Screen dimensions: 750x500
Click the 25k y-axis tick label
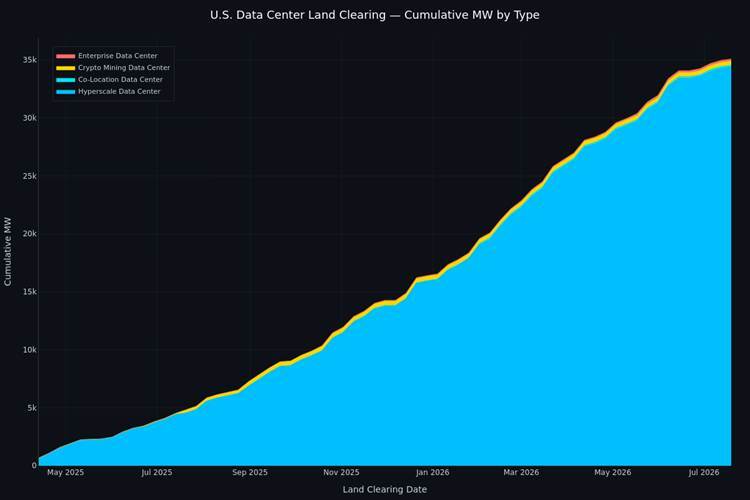30,176
